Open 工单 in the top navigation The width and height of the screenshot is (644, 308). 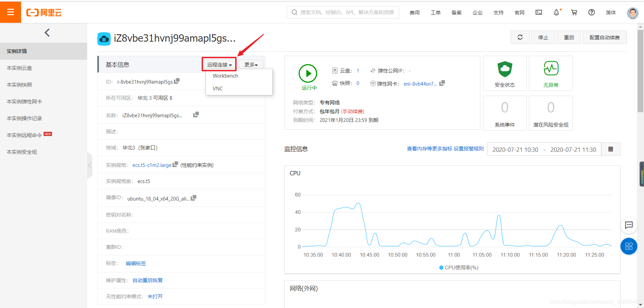(x=435, y=12)
